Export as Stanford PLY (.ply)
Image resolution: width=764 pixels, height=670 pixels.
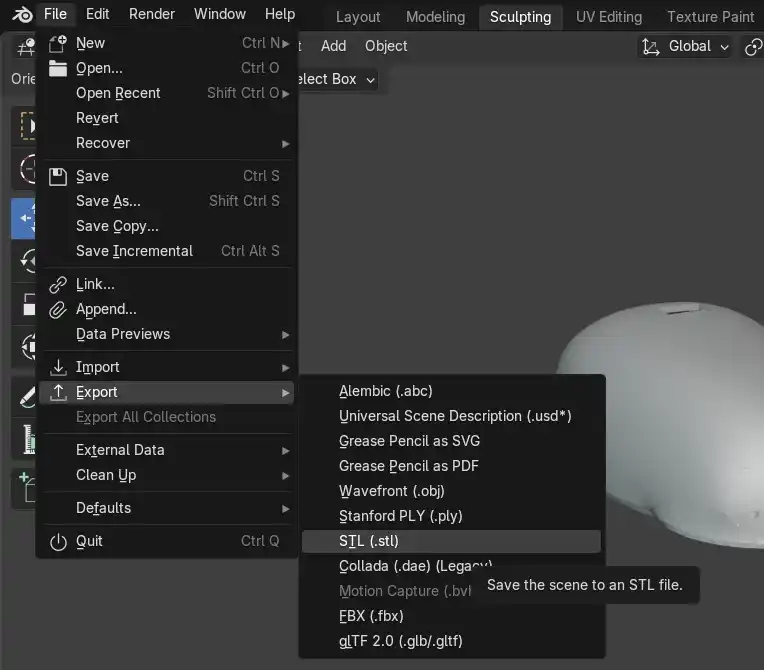point(451,516)
